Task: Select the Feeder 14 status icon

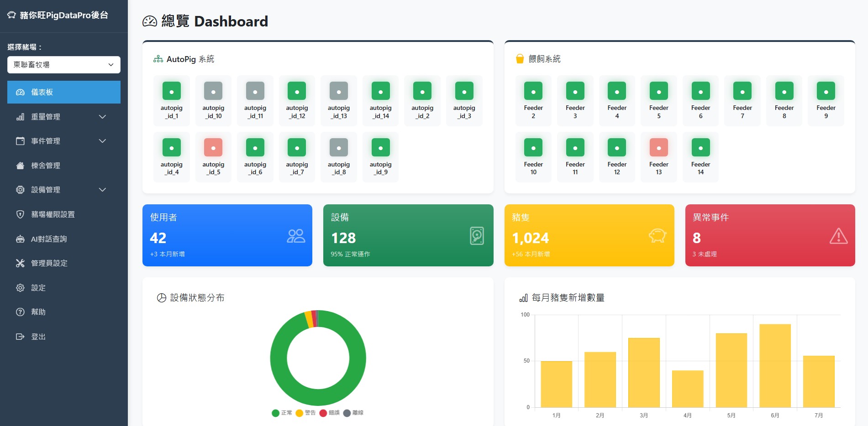Action: (701, 147)
